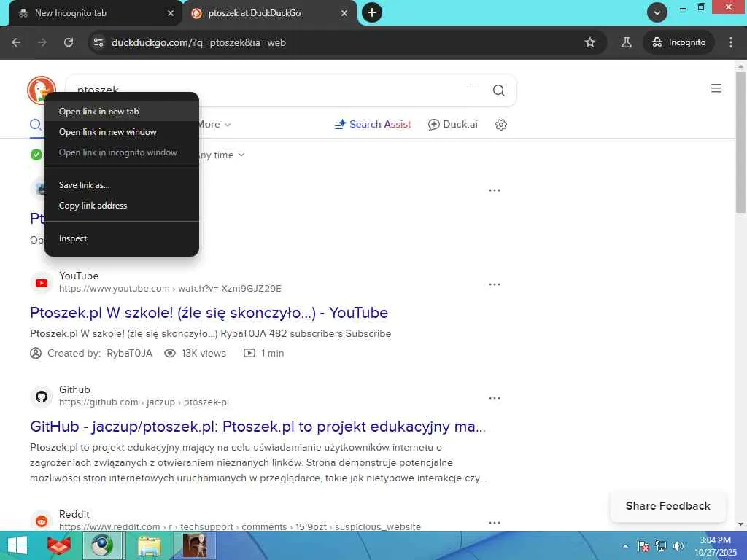Screen dimensions: 747x560
Task: Click the Chrome taskbar icon
Action: pos(102,545)
